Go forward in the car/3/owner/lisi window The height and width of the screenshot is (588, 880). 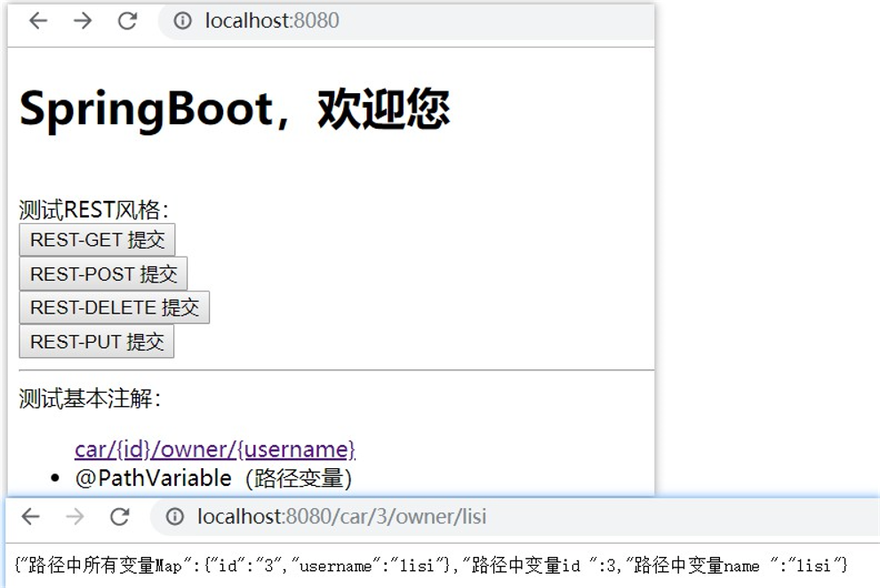pos(75,516)
